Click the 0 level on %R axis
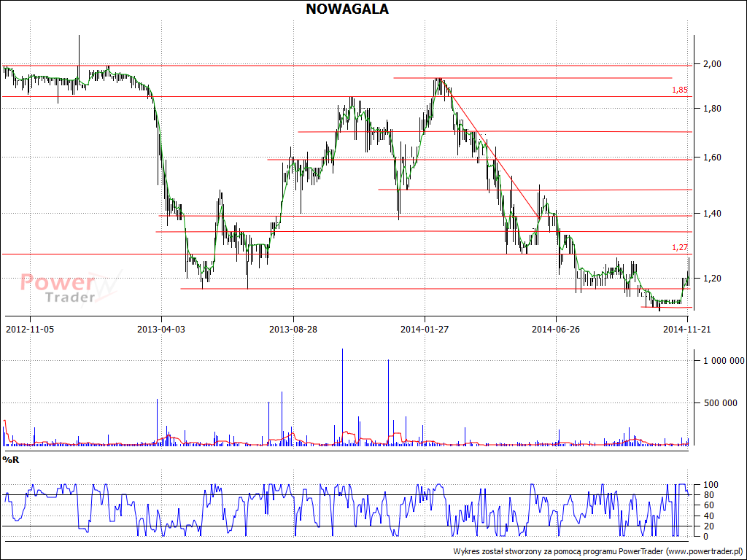 705,537
